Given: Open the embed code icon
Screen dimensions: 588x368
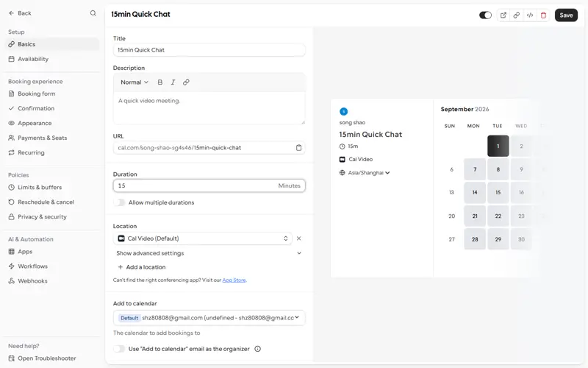Looking at the screenshot, I should coord(530,15).
